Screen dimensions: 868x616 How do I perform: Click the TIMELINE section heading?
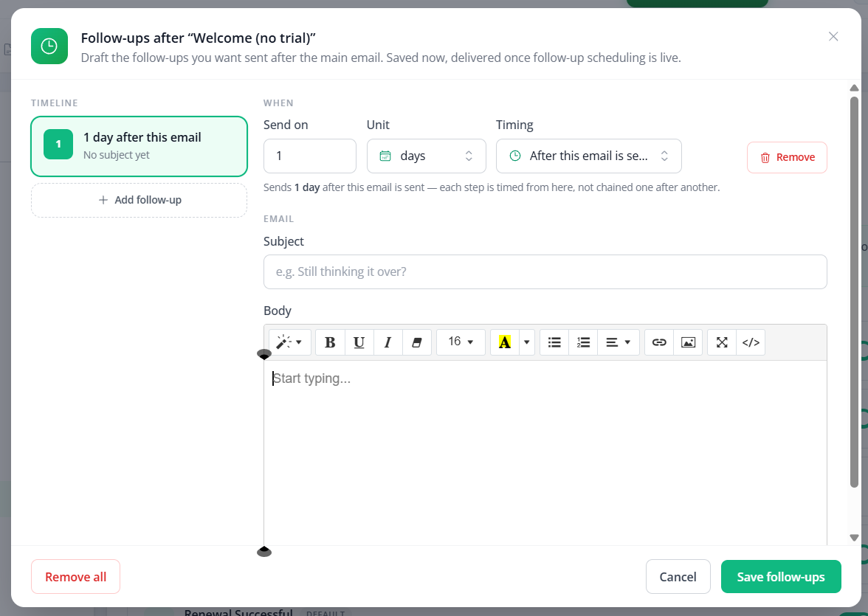[x=55, y=103]
